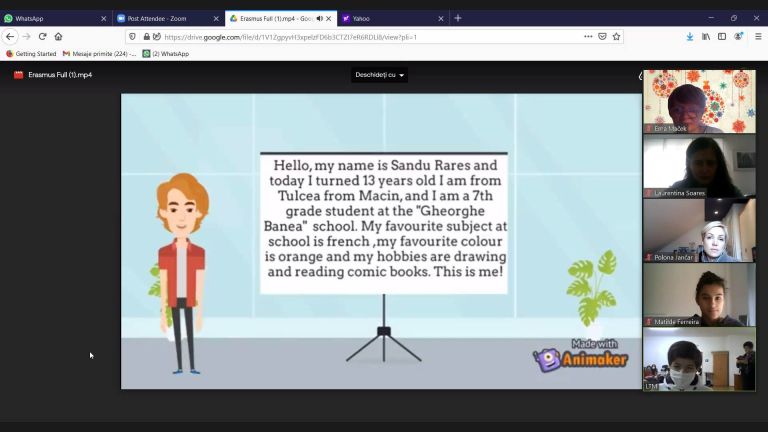
Task: Select Ema Maček's video tile
Action: point(699,101)
